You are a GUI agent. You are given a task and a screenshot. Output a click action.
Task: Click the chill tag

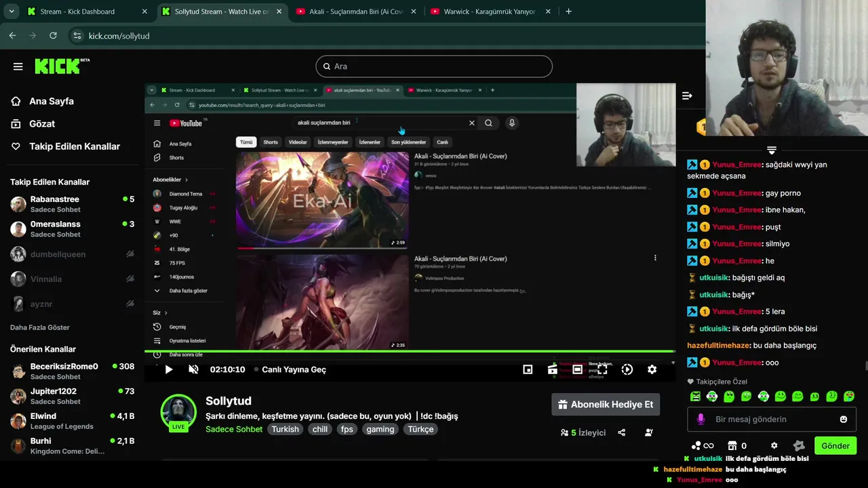(320, 429)
